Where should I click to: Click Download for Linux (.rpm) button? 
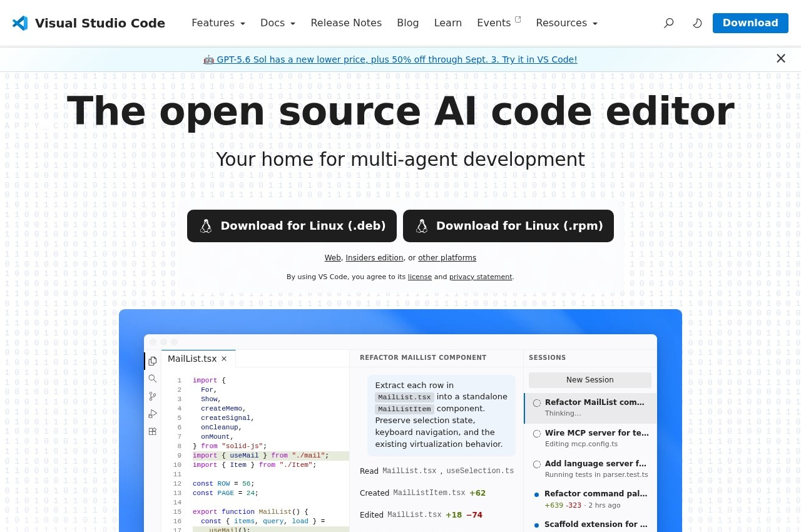coord(508,226)
